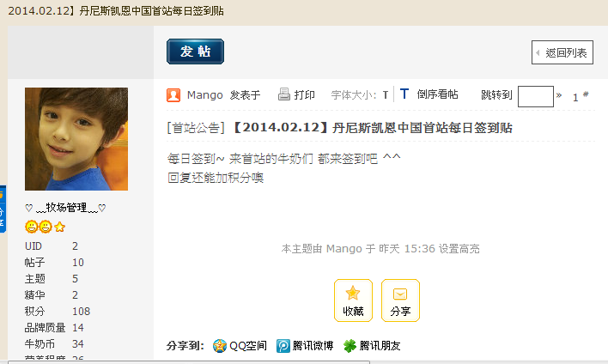Click the 发帖 new post button
This screenshot has width=608, height=364.
click(196, 52)
